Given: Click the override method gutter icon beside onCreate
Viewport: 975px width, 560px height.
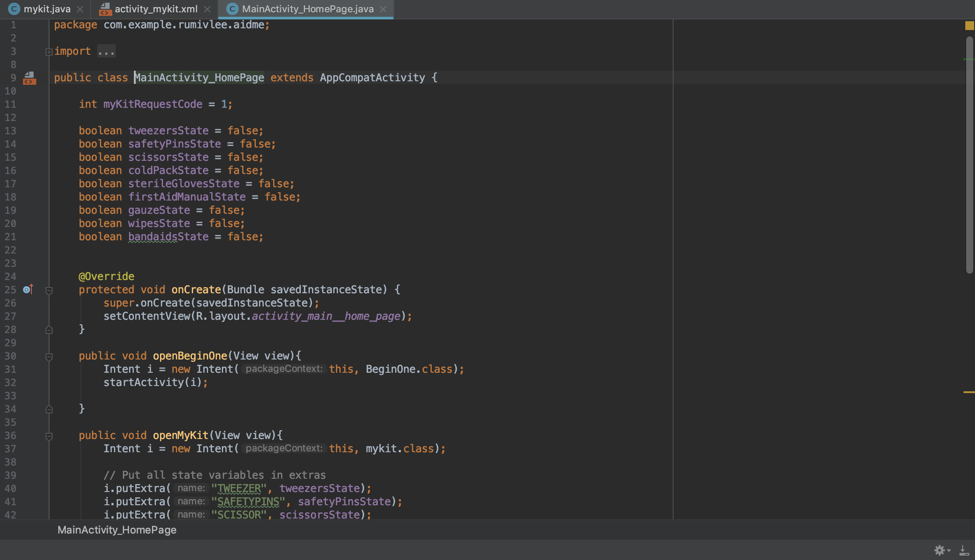Looking at the screenshot, I should pos(28,289).
